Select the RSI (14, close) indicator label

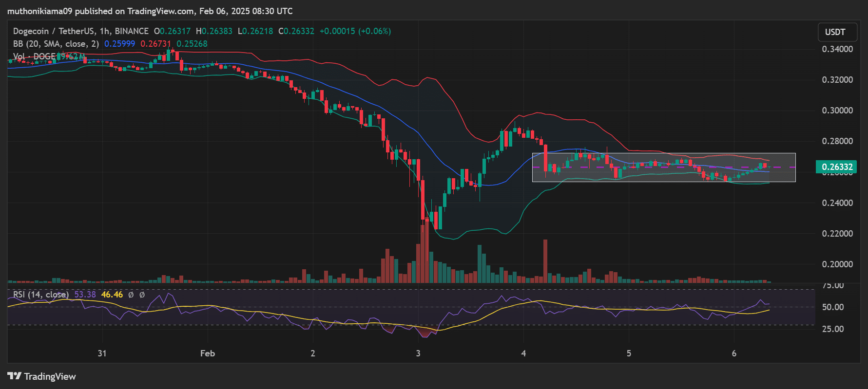pos(41,295)
